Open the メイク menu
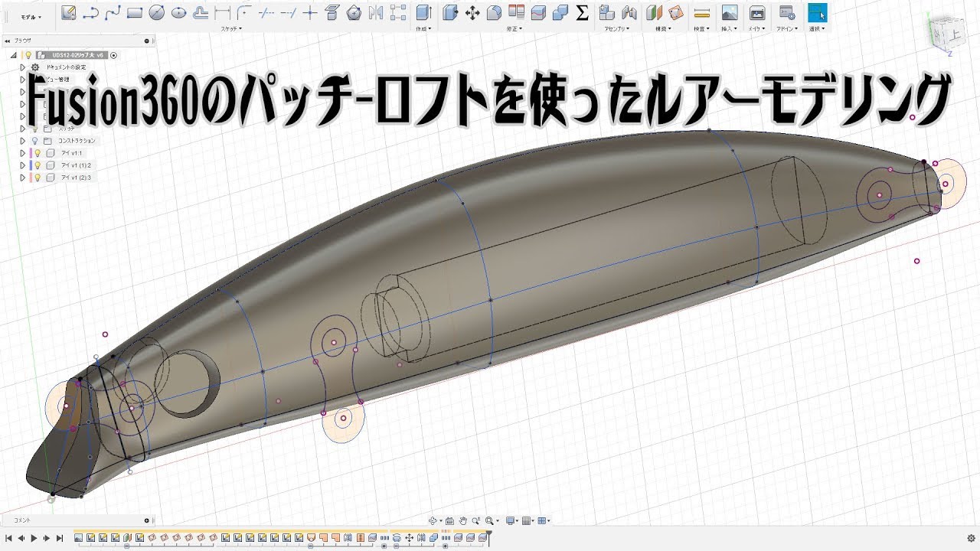The height and width of the screenshot is (551, 980). 756,29
